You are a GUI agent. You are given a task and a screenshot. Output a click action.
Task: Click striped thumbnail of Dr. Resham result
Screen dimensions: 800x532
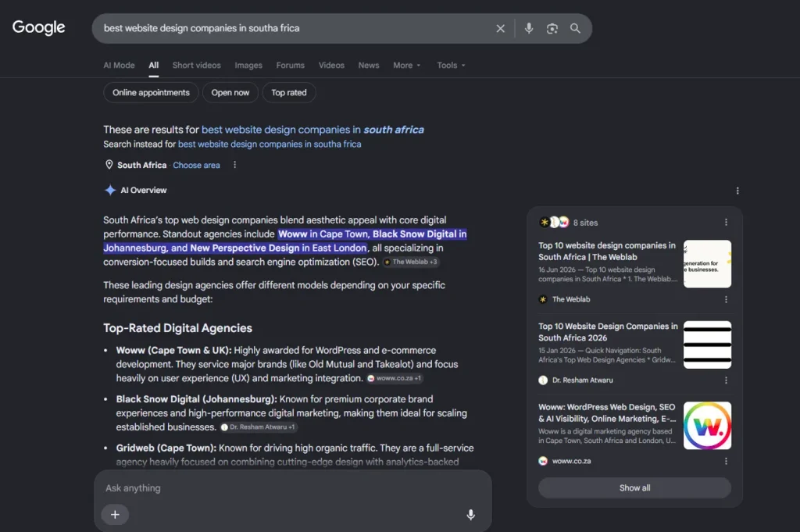click(707, 345)
